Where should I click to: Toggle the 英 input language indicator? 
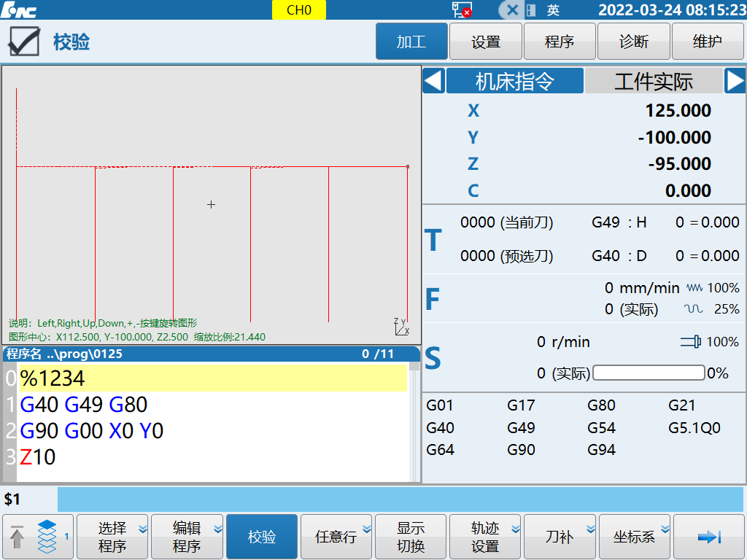pos(553,10)
